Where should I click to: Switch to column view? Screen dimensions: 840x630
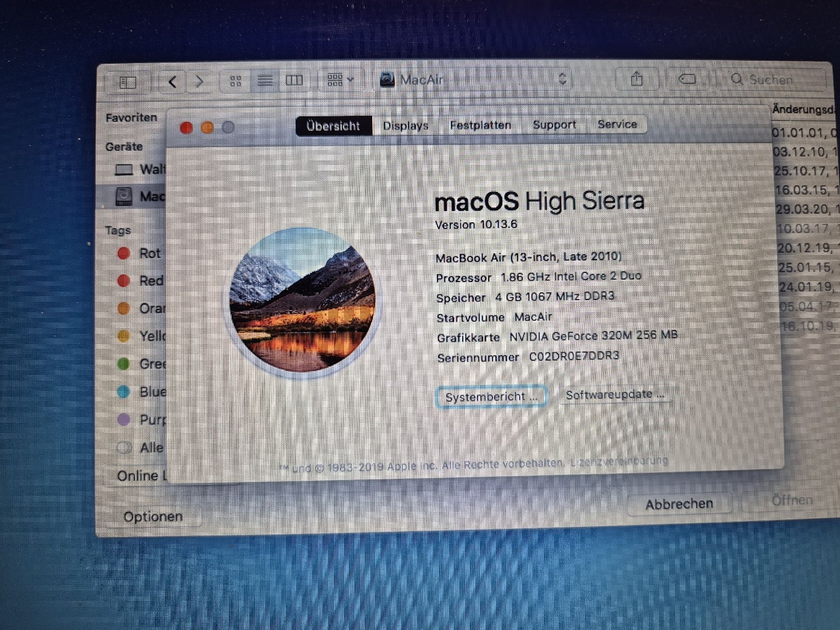(294, 80)
